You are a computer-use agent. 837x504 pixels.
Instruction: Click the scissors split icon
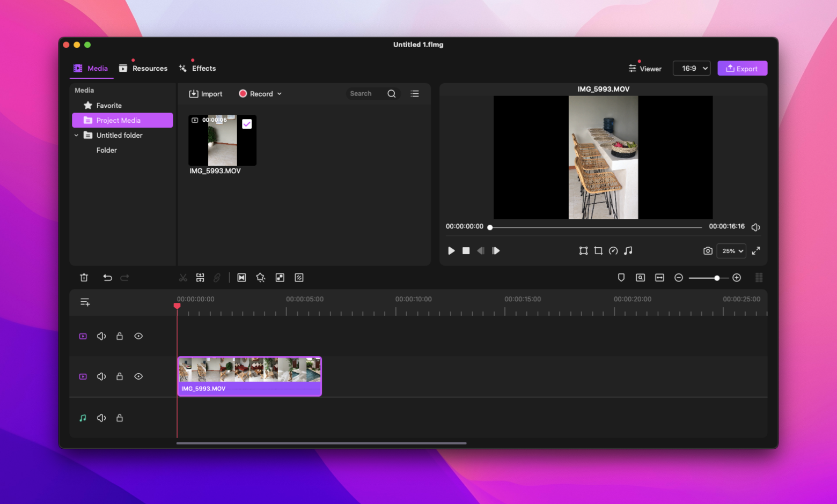coord(183,278)
